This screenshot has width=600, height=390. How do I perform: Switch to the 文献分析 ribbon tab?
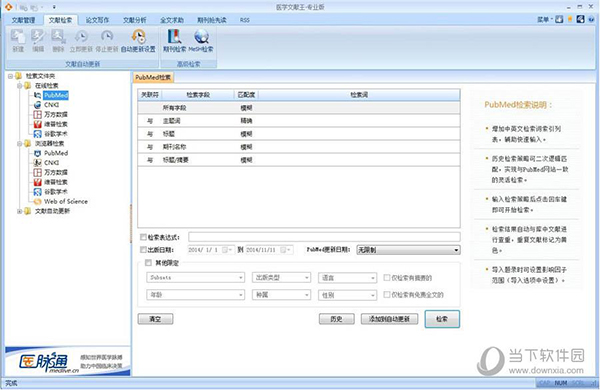click(135, 20)
